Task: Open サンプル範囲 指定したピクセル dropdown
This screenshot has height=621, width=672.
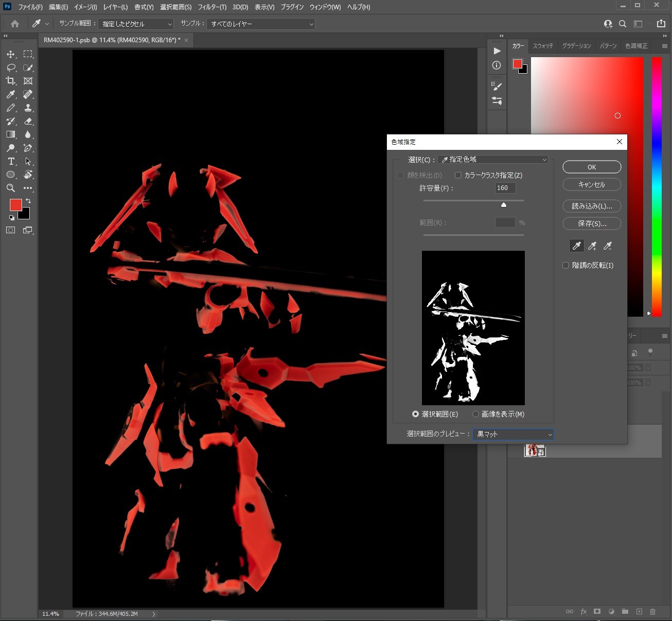Action: 136,24
